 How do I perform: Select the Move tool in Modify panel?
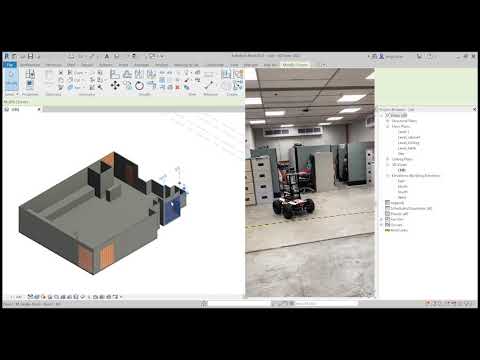pos(115,86)
